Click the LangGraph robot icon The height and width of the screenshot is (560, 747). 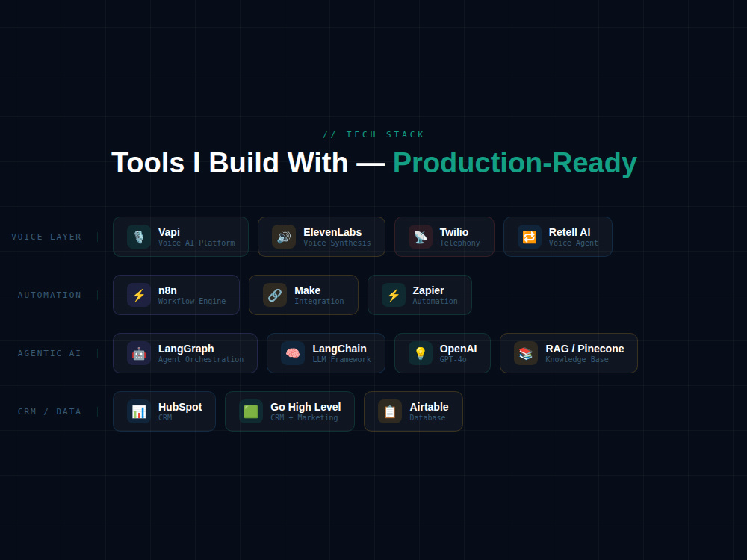139,353
